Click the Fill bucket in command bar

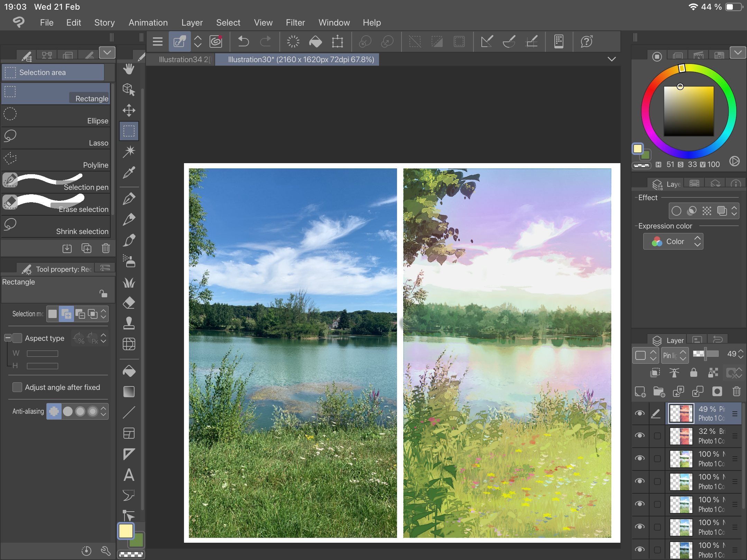(315, 42)
